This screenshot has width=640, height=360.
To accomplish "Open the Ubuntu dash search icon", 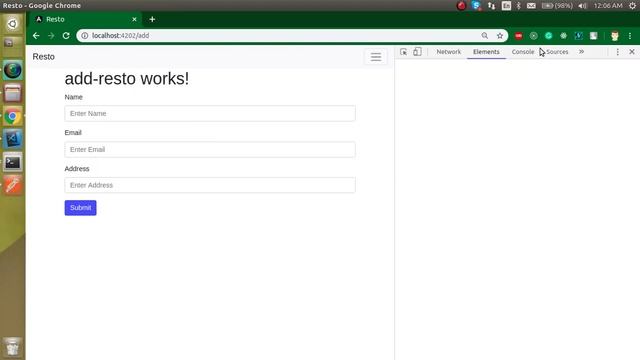I will click(13, 24).
